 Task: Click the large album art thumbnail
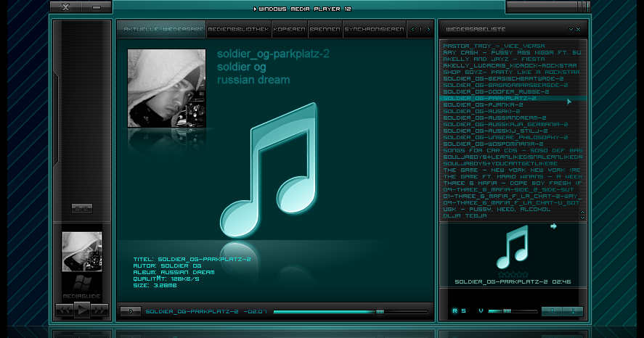click(x=166, y=88)
